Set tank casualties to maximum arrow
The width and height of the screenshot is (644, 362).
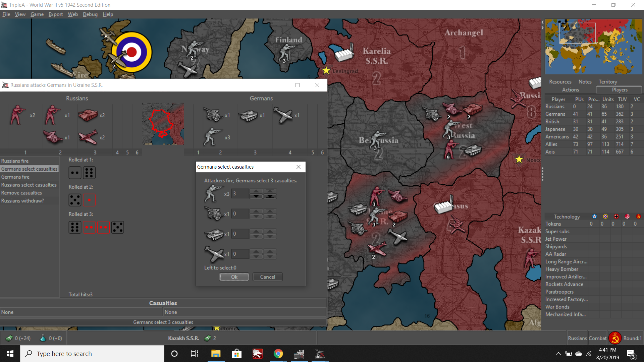(270, 231)
